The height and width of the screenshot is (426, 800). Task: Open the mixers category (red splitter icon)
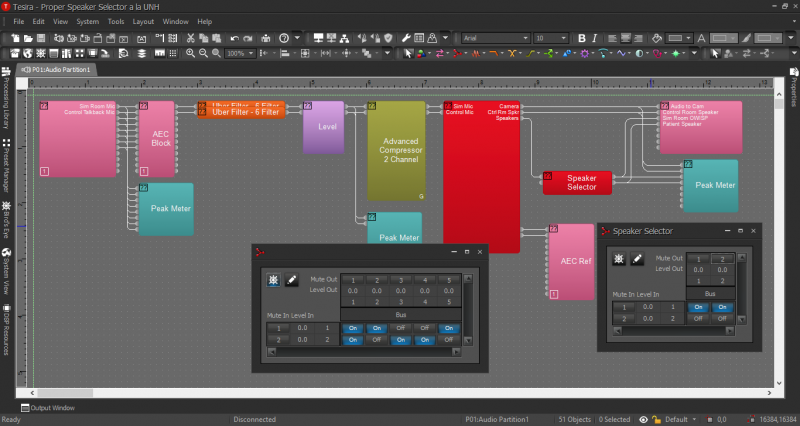point(457,53)
